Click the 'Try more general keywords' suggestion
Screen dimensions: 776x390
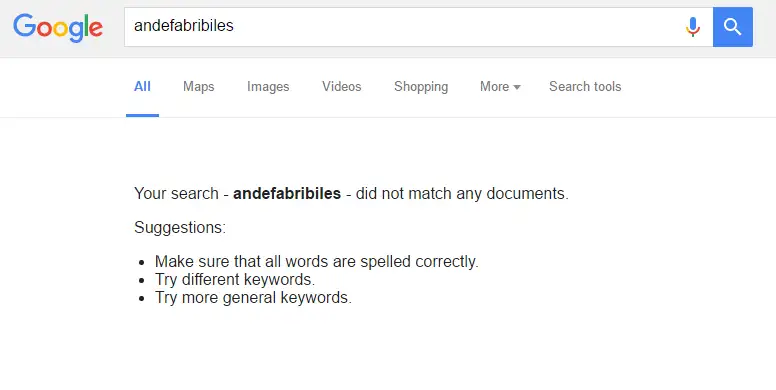[253, 298]
